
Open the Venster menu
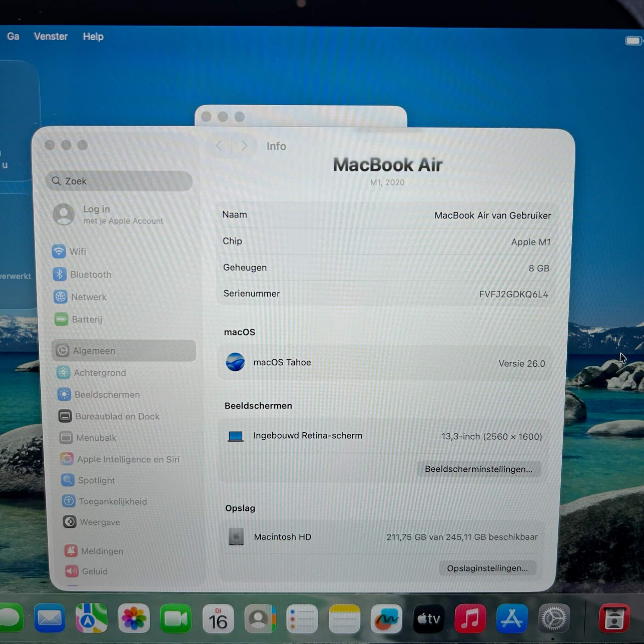pyautogui.click(x=51, y=36)
